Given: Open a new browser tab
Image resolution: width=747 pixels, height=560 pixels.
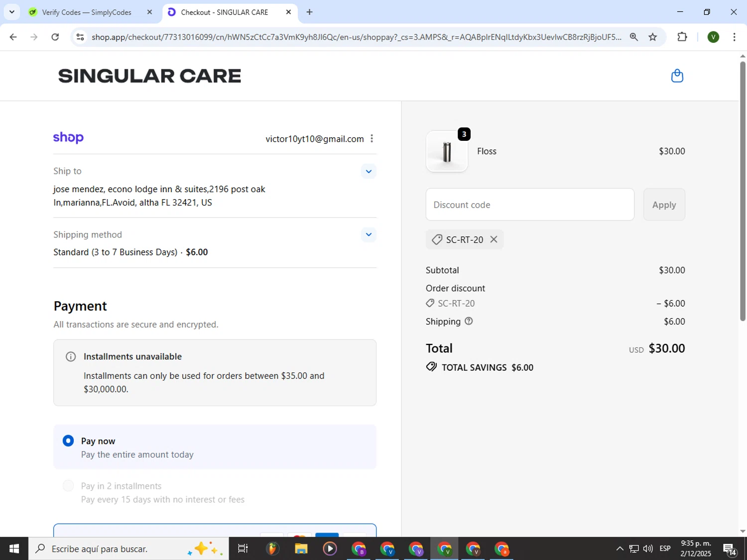Looking at the screenshot, I should (309, 12).
